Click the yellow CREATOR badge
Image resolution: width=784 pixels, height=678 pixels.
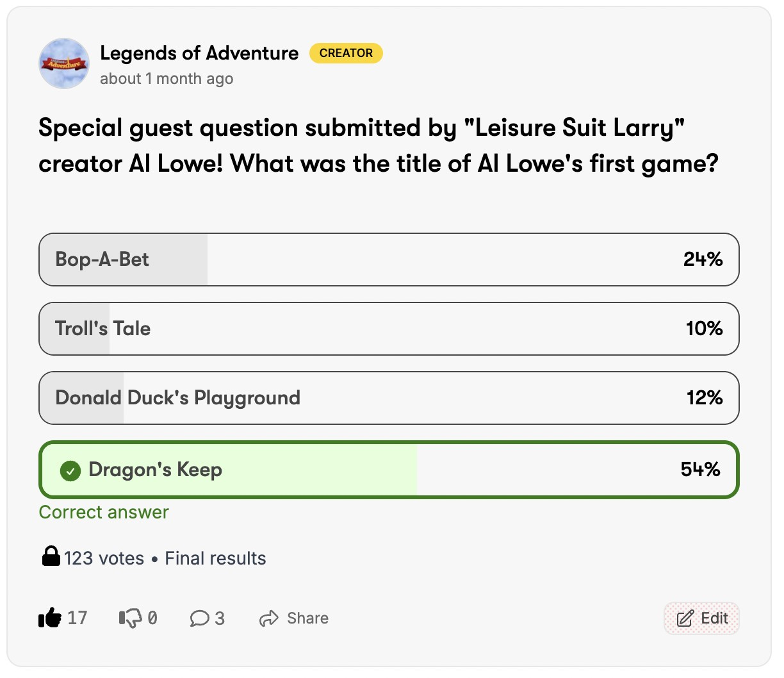coord(346,53)
